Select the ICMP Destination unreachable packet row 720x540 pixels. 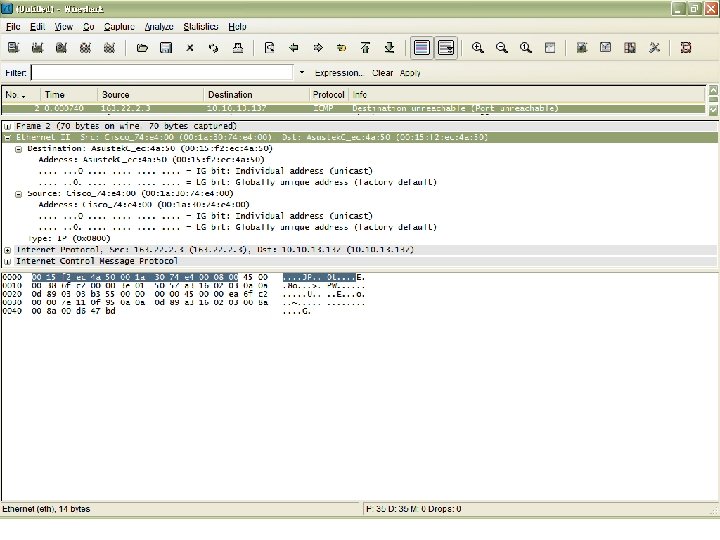(354, 108)
